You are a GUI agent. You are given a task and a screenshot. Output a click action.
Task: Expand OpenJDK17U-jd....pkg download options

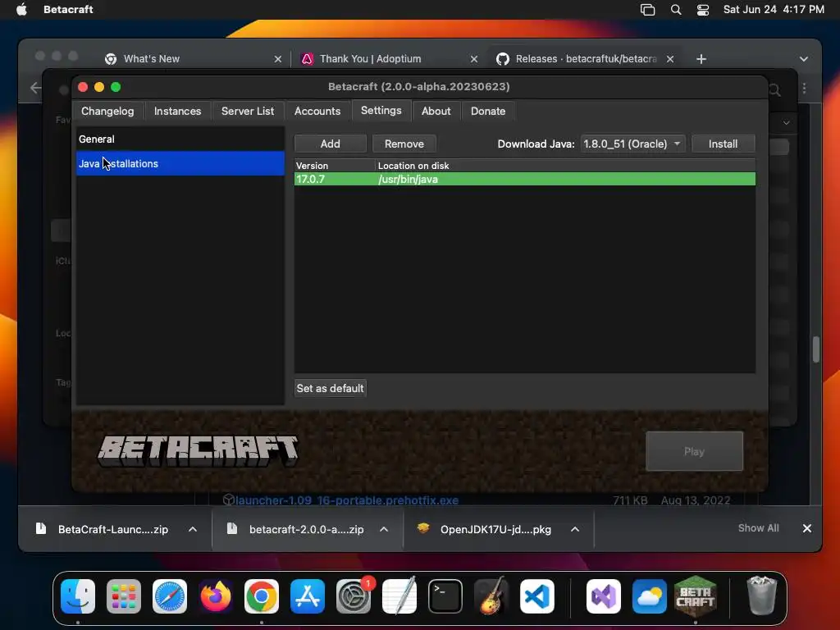click(x=575, y=529)
